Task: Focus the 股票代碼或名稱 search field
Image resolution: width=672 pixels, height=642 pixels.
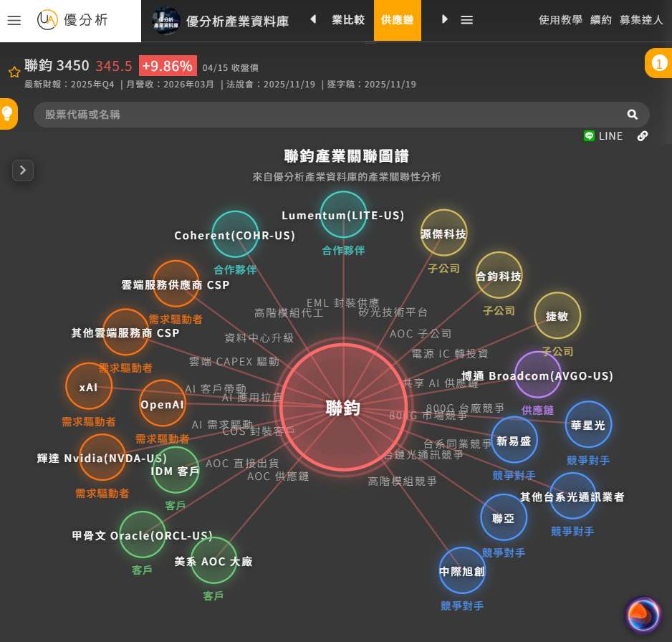Action: 330,115
